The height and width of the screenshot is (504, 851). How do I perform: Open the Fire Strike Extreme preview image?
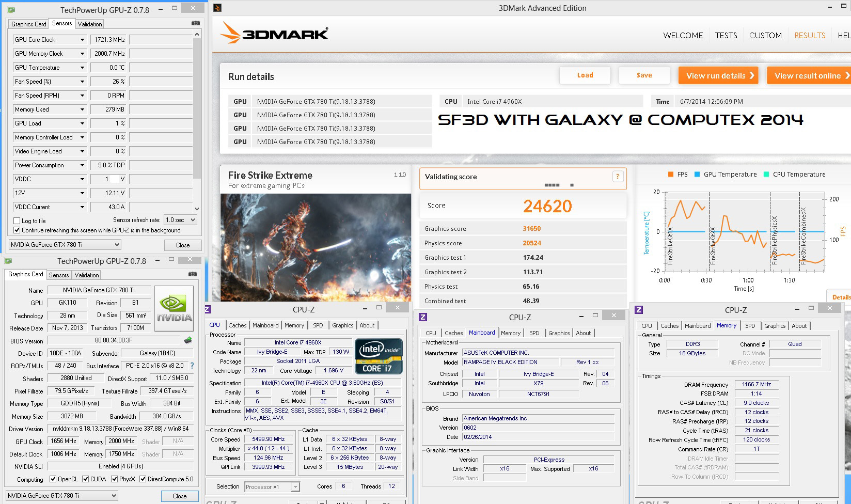point(316,248)
